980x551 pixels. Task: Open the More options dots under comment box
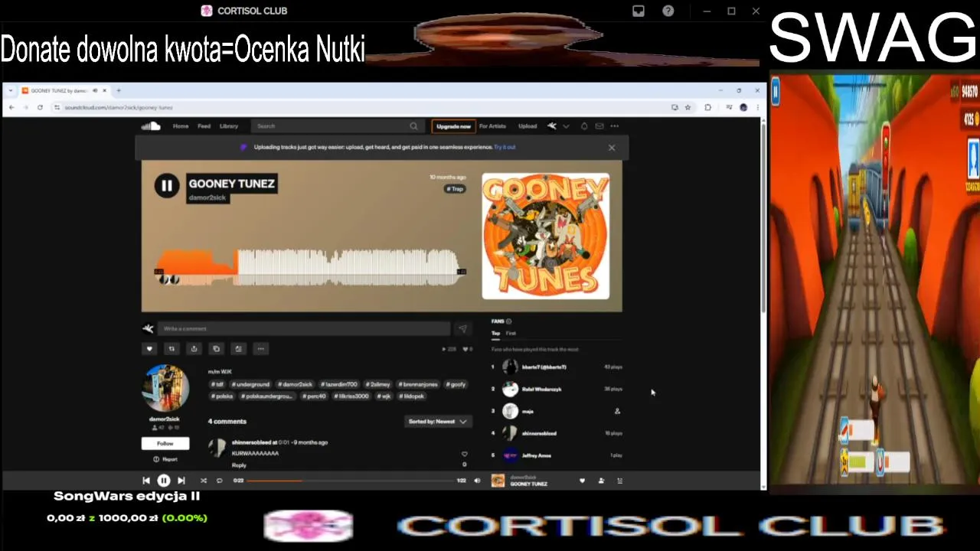pyautogui.click(x=260, y=349)
